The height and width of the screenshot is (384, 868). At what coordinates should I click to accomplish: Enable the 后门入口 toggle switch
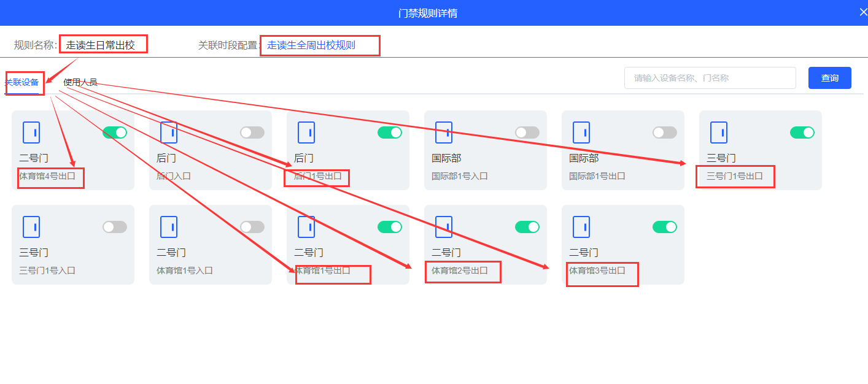[252, 132]
